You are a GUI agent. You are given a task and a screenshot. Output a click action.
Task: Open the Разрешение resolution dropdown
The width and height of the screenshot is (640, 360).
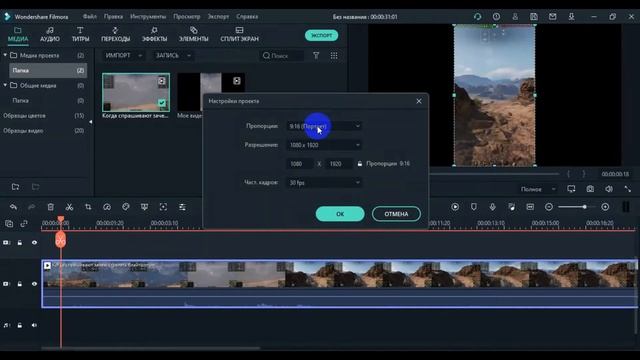coord(324,145)
